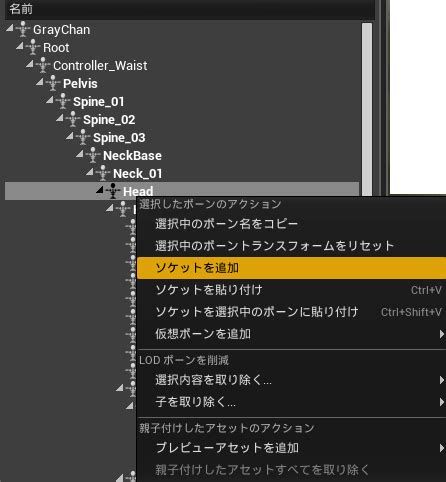Click the Controller_Waist bone icon

[43, 65]
